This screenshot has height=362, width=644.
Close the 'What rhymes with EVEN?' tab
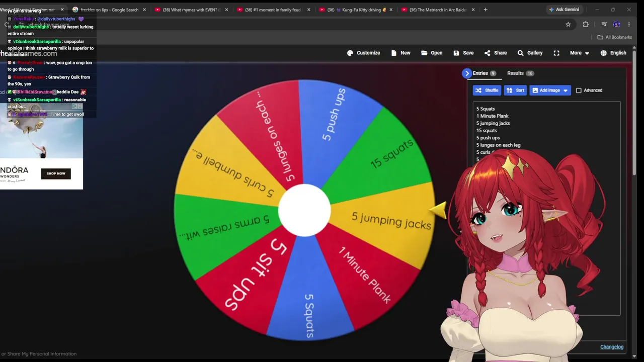pyautogui.click(x=226, y=10)
